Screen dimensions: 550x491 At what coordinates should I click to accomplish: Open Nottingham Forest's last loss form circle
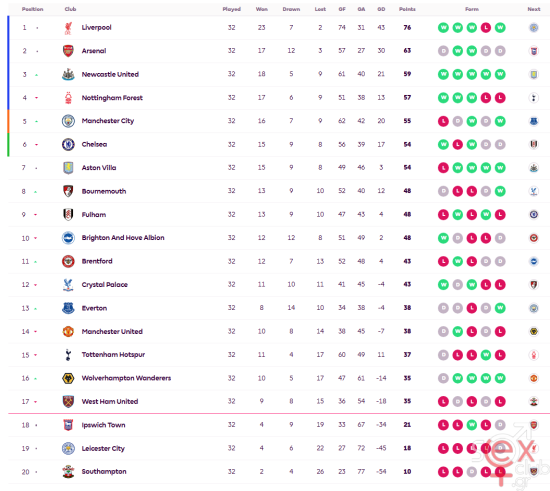[x=500, y=98]
